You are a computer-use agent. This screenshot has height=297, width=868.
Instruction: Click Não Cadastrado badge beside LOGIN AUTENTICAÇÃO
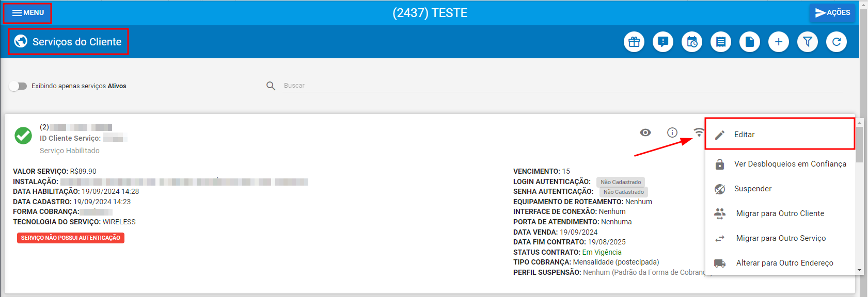click(x=621, y=182)
